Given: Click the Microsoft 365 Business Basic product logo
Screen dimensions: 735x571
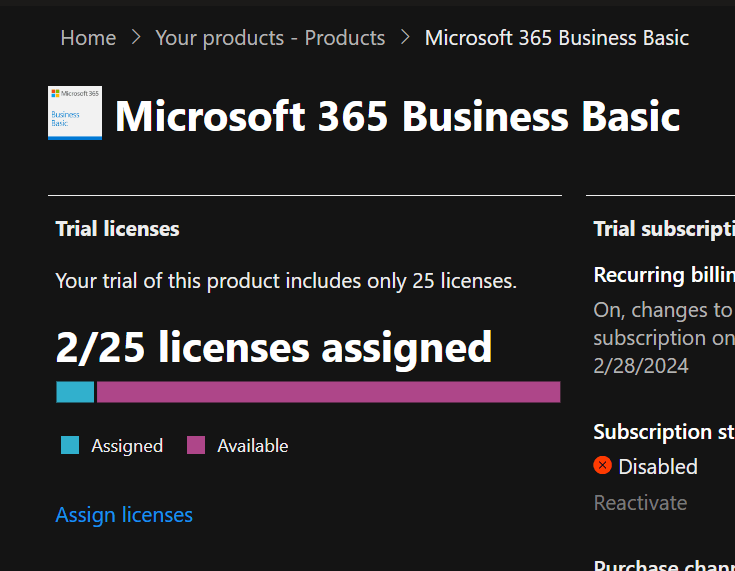Looking at the screenshot, I should (75, 113).
